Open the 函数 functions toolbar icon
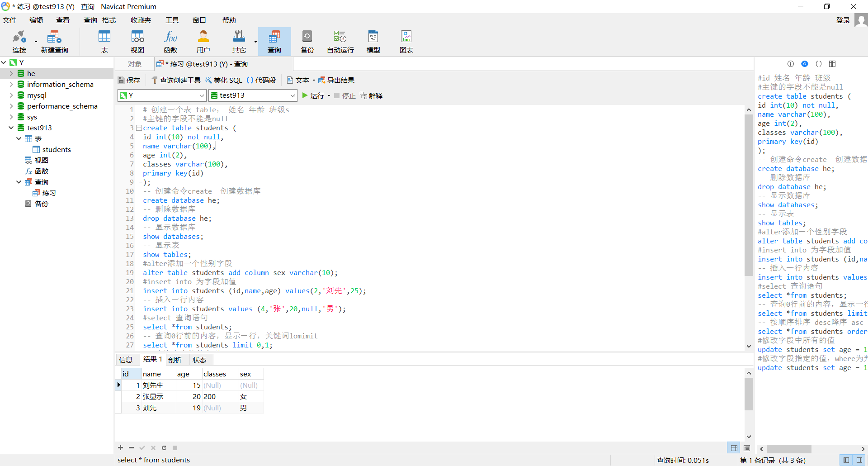 (x=170, y=42)
